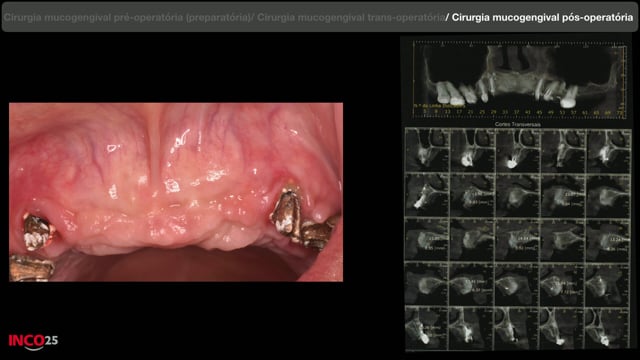Select last cross-section in top row
Screen dimensions: 640x360
(x=609, y=150)
